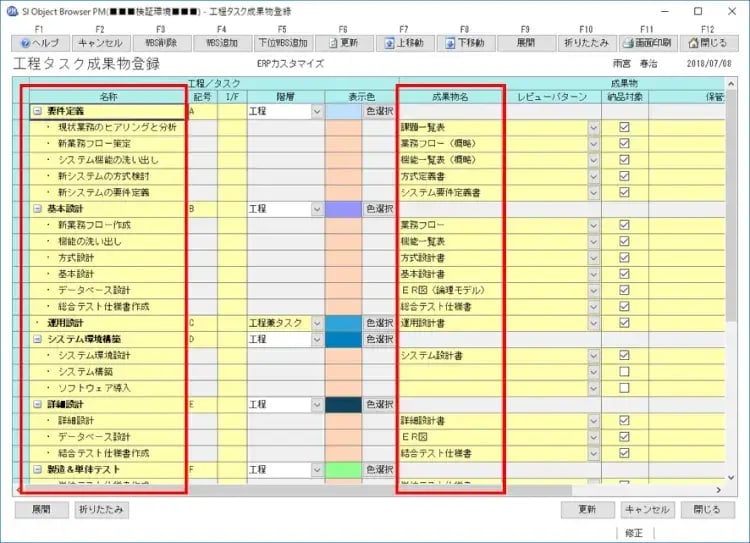Click the 成果物名 cell containing システム設計書
The height and width of the screenshot is (543, 750).
pyautogui.click(x=448, y=356)
